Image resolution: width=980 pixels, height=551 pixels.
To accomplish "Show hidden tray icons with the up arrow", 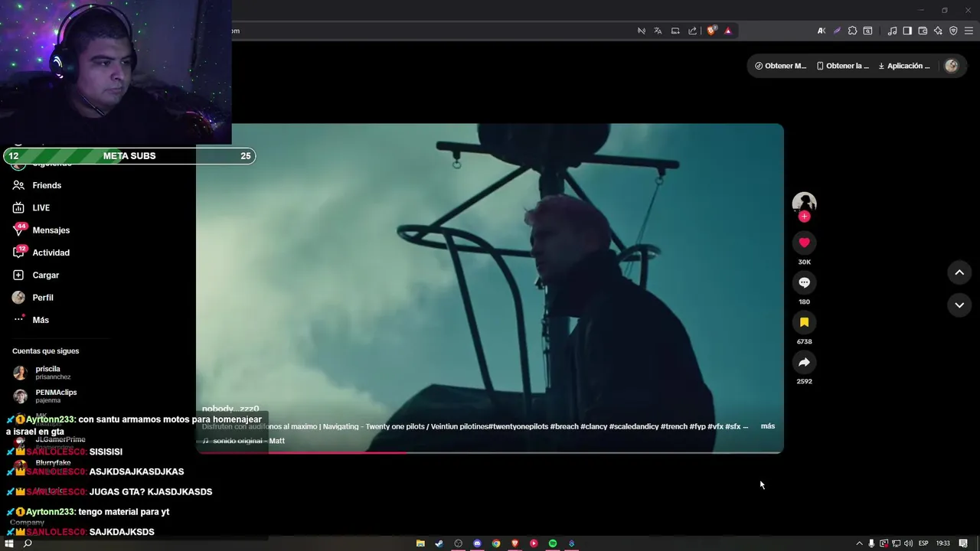I will pos(859,543).
